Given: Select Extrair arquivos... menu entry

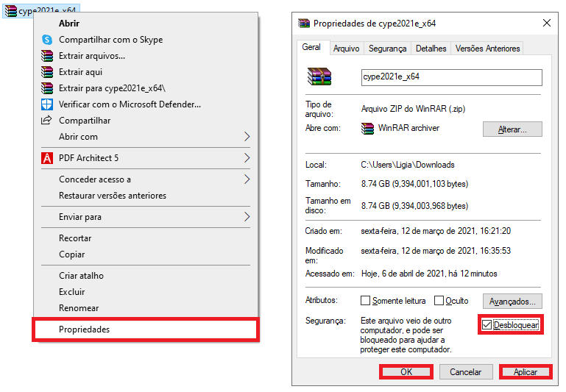Looking at the screenshot, I should [146, 56].
